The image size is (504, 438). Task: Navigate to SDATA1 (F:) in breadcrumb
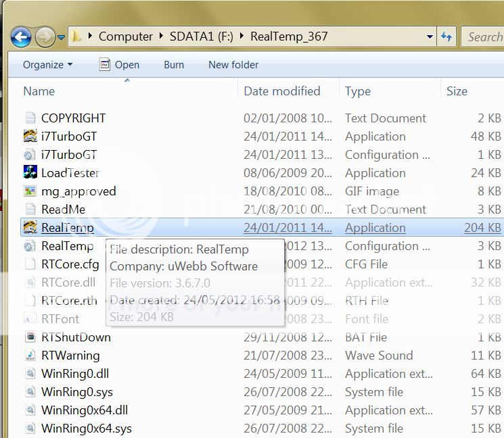click(x=201, y=36)
